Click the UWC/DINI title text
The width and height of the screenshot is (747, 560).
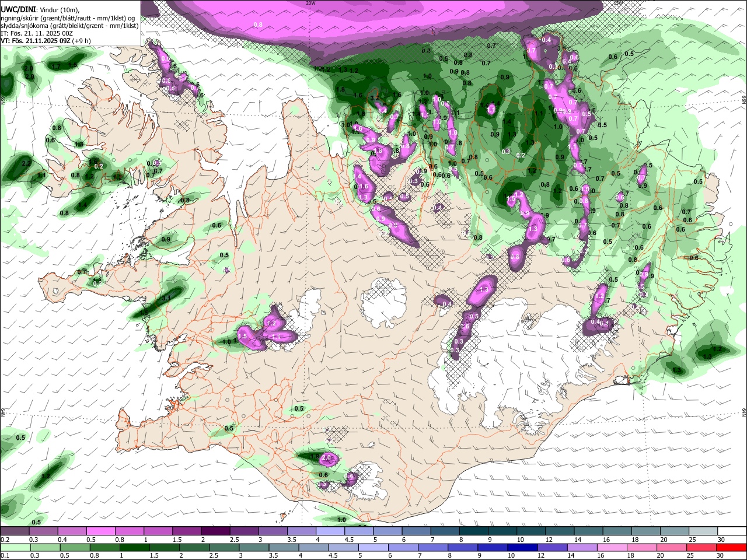[19, 9]
